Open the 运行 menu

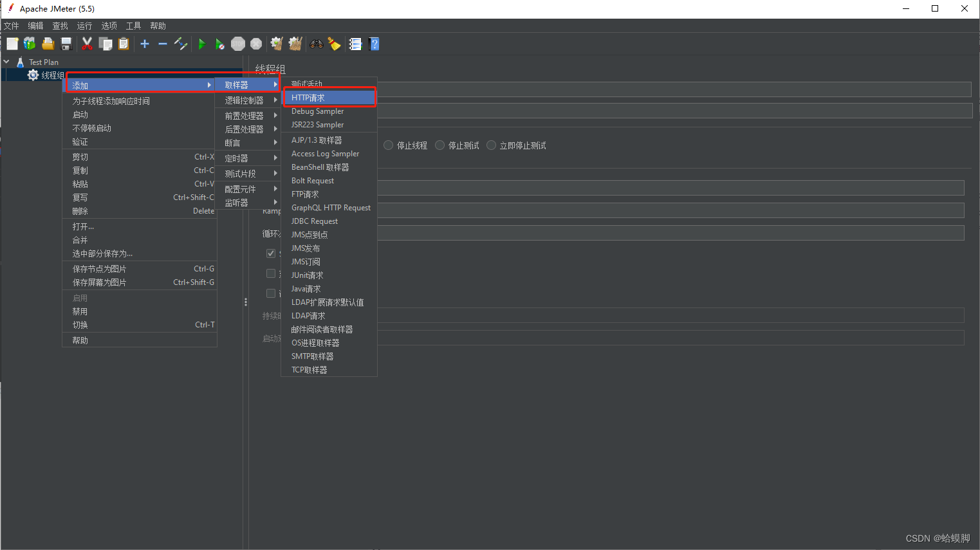pos(84,26)
